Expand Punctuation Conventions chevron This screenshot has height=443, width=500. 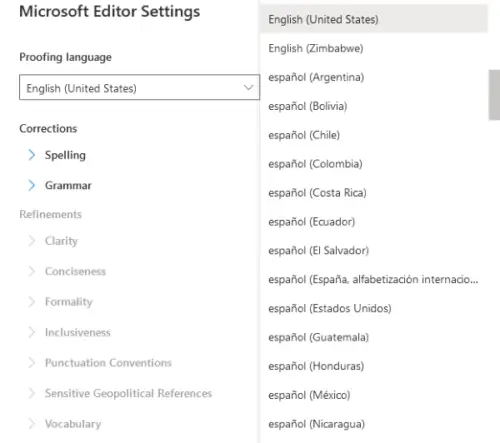coord(32,363)
